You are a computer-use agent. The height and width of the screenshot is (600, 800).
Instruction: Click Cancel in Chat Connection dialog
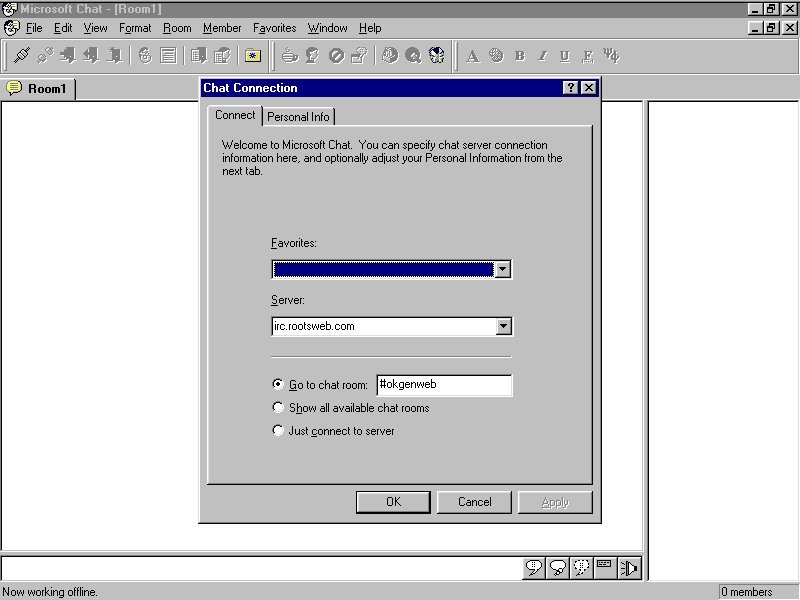click(474, 502)
